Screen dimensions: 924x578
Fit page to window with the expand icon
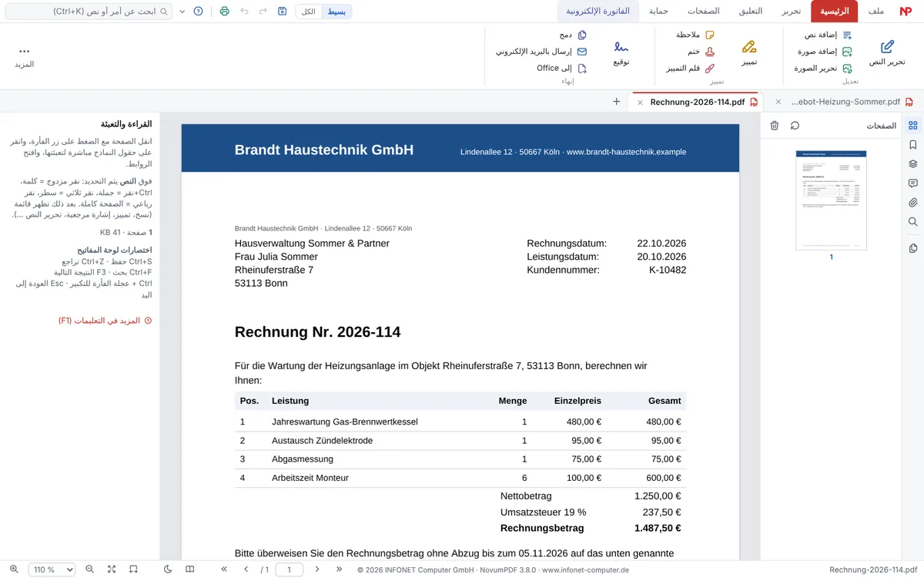pos(112,570)
